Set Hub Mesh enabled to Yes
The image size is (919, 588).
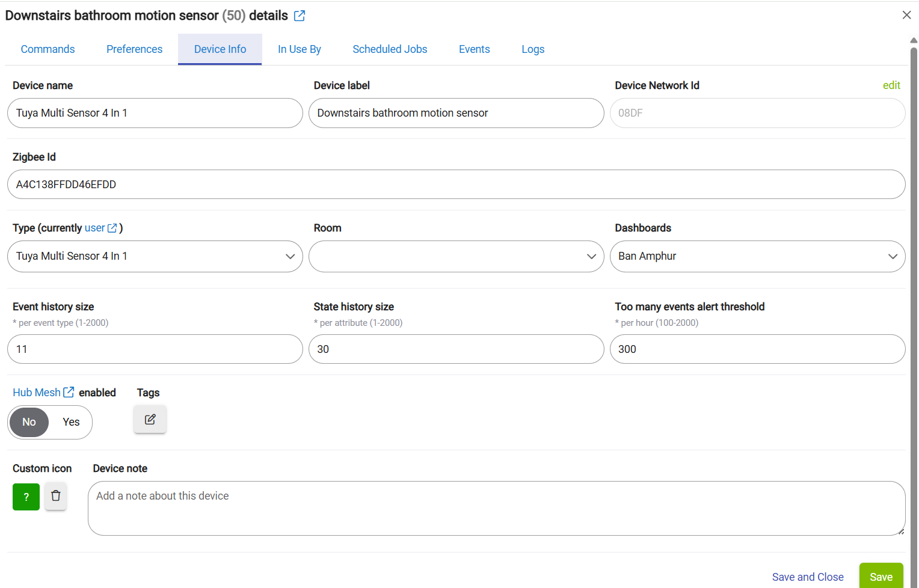(x=71, y=422)
